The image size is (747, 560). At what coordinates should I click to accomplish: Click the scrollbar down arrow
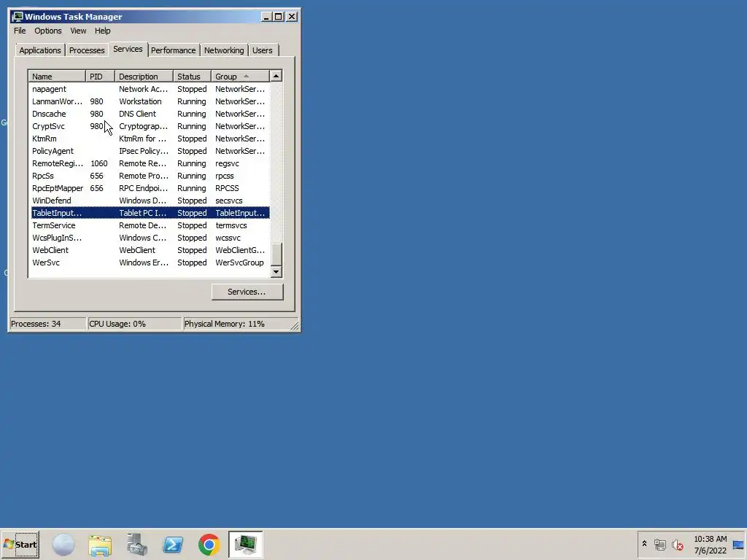276,272
